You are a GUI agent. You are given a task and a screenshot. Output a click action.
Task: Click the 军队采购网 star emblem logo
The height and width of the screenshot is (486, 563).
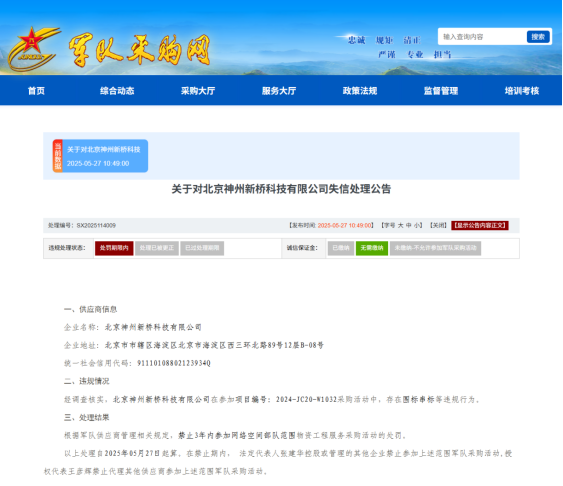[x=33, y=49]
